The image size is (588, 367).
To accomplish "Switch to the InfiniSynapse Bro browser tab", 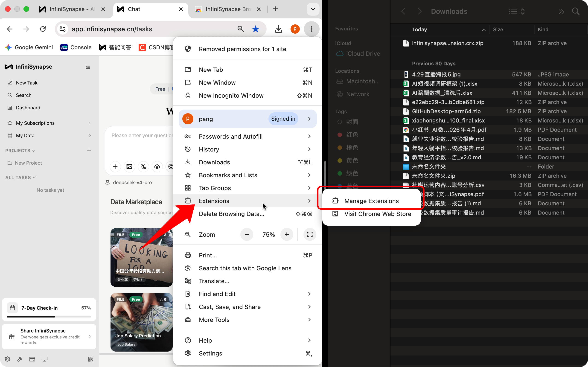I will (228, 9).
